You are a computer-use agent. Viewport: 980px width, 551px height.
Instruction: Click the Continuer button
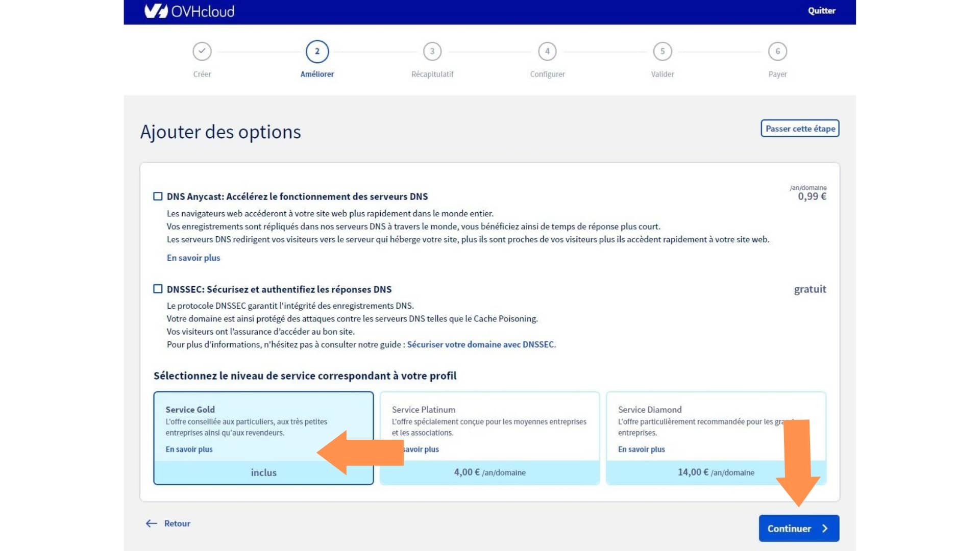[799, 529]
